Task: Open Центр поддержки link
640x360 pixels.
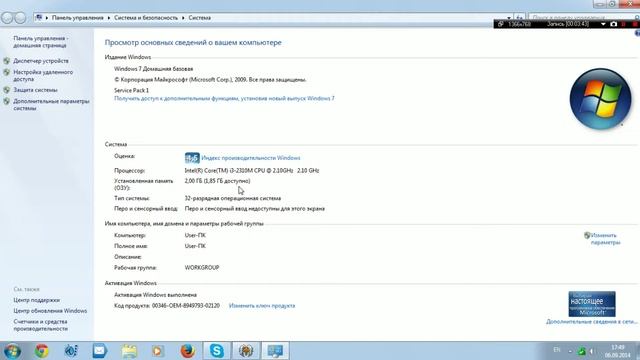Action: click(36, 300)
